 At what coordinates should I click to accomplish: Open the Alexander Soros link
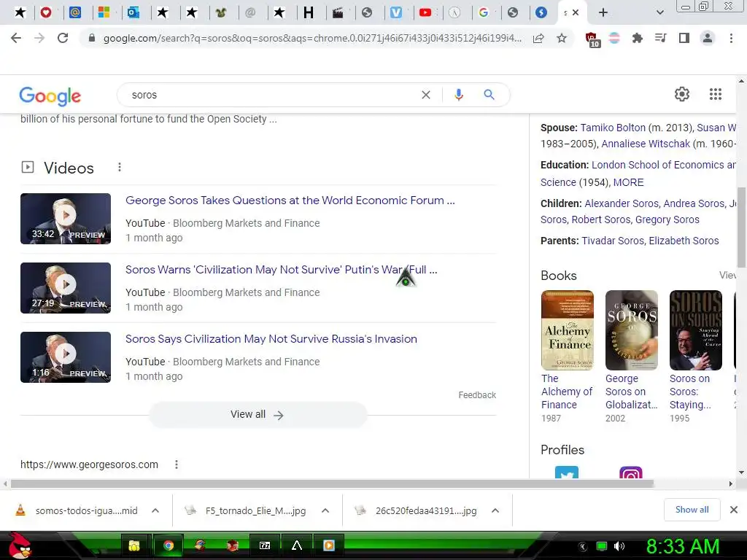(622, 203)
